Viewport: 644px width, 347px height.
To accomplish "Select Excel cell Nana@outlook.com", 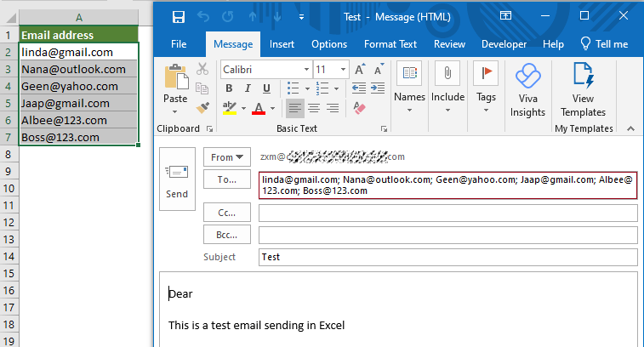I will 78,69.
